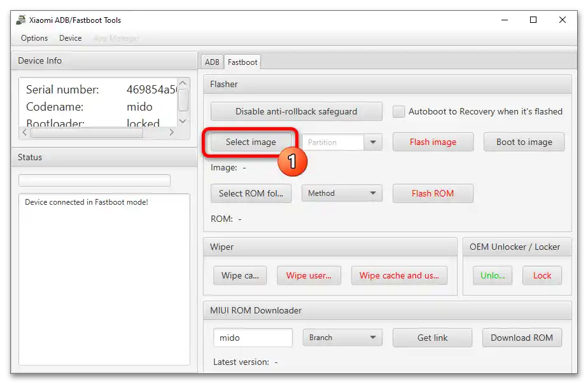Click the Codename value mido
This screenshot has height=384, width=588.
coord(139,107)
